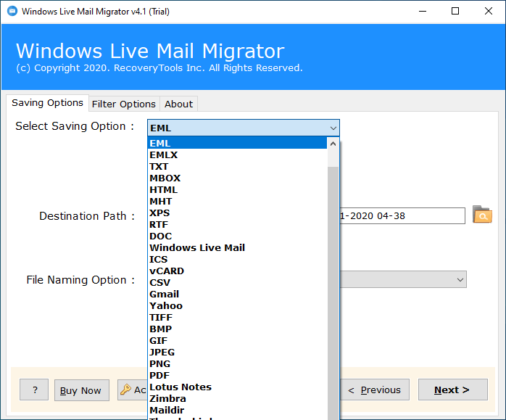
Task: Maximize the Migrator window
Action: pos(455,12)
